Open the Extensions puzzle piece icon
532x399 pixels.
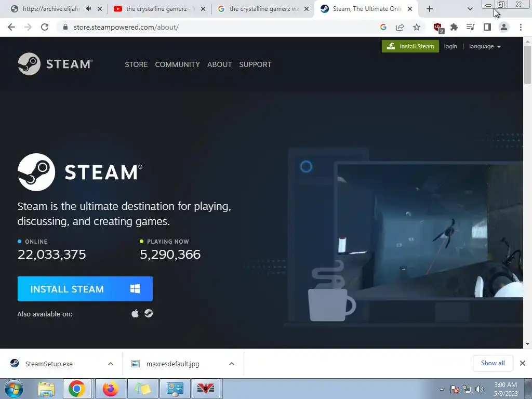click(x=454, y=27)
